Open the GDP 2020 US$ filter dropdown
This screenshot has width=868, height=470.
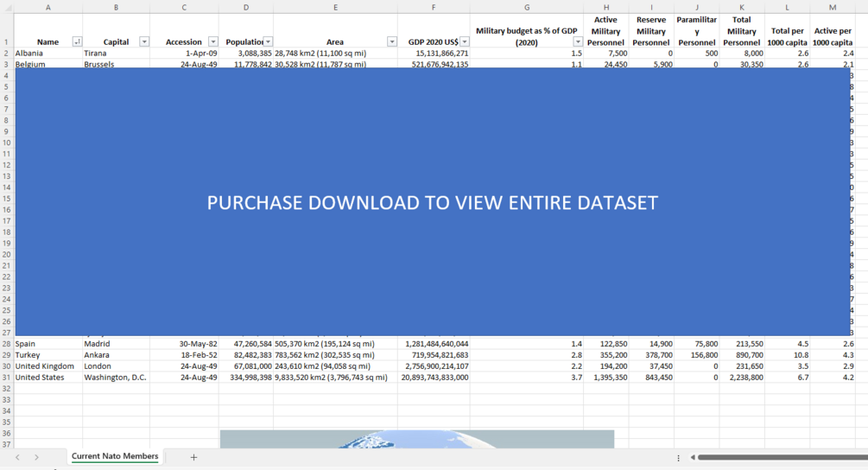465,42
